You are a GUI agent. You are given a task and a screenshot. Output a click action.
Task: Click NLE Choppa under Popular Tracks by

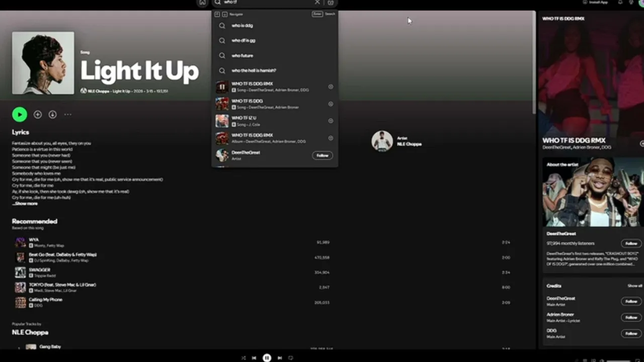coord(30,332)
